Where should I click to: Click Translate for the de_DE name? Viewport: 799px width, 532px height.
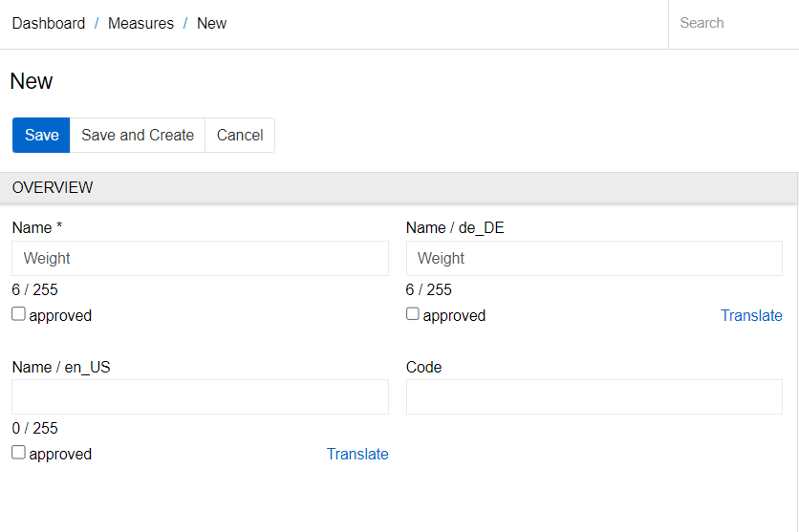751,315
